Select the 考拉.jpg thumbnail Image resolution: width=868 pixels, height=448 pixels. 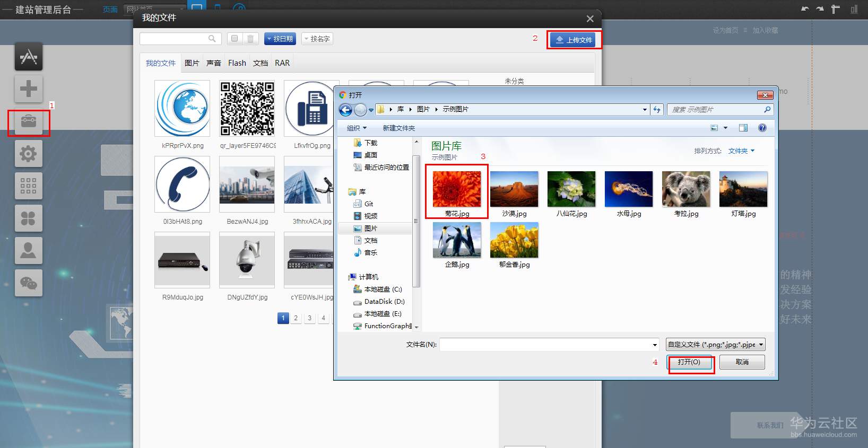coord(686,189)
